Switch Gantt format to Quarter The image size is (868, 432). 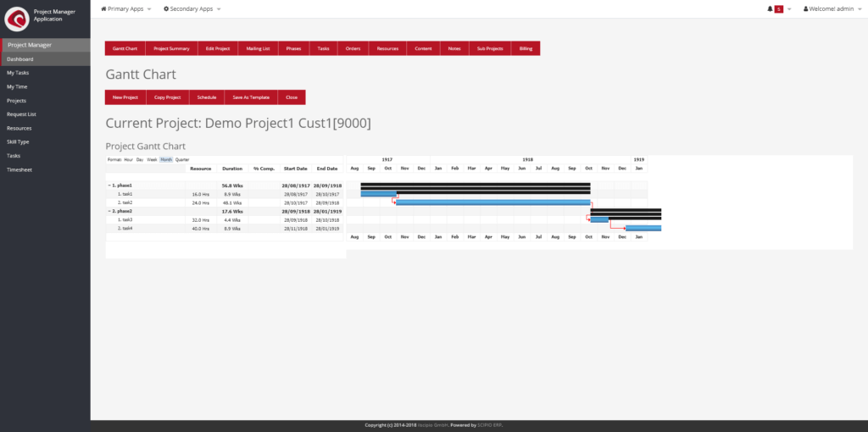(182, 159)
